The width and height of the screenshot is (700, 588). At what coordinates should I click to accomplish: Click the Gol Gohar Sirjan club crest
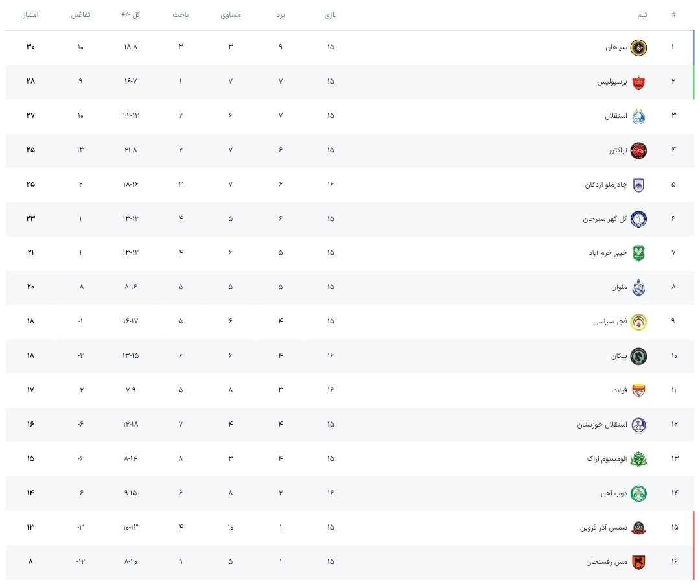pos(639,219)
